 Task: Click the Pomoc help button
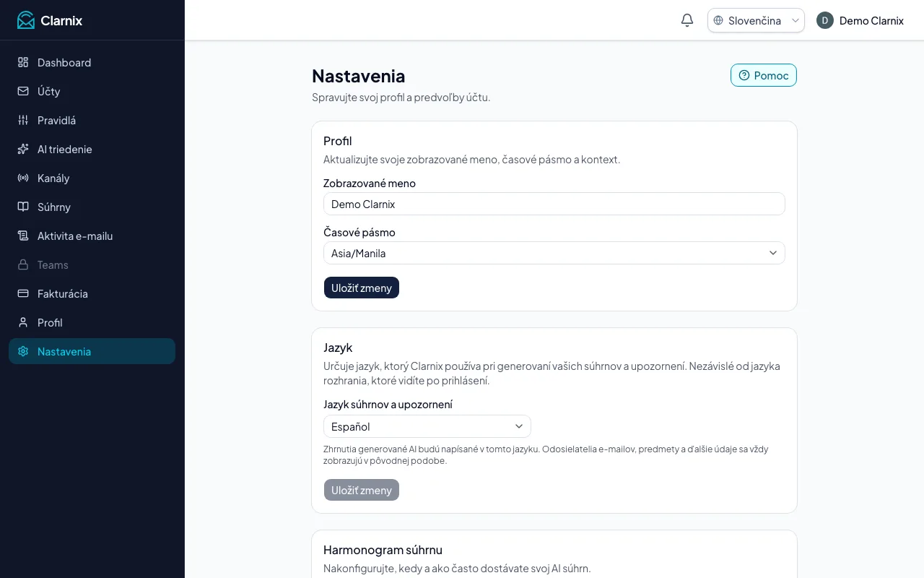pos(764,75)
